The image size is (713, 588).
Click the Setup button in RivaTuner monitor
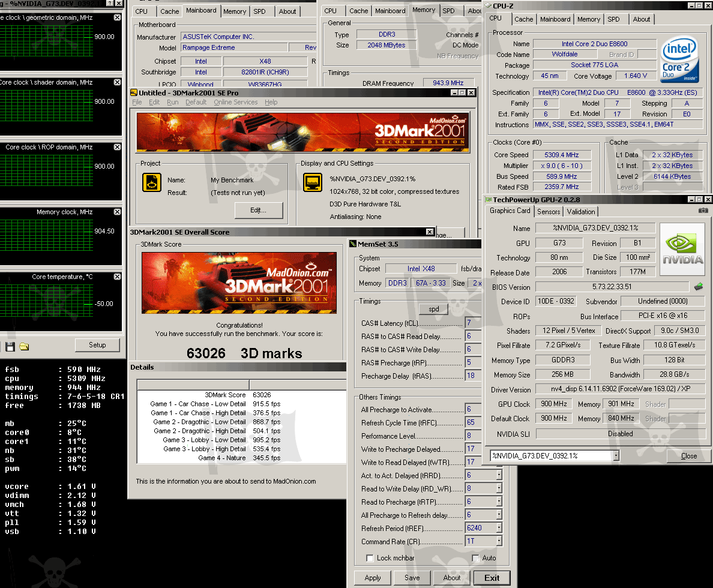(x=97, y=345)
